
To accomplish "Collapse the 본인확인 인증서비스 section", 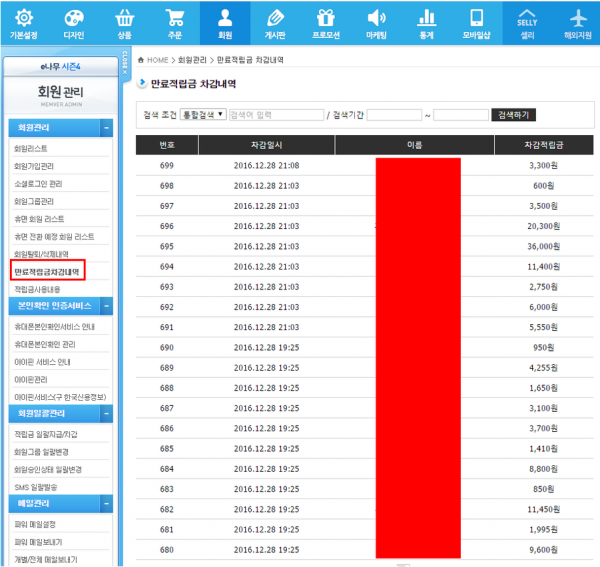I will pyautogui.click(x=106, y=305).
